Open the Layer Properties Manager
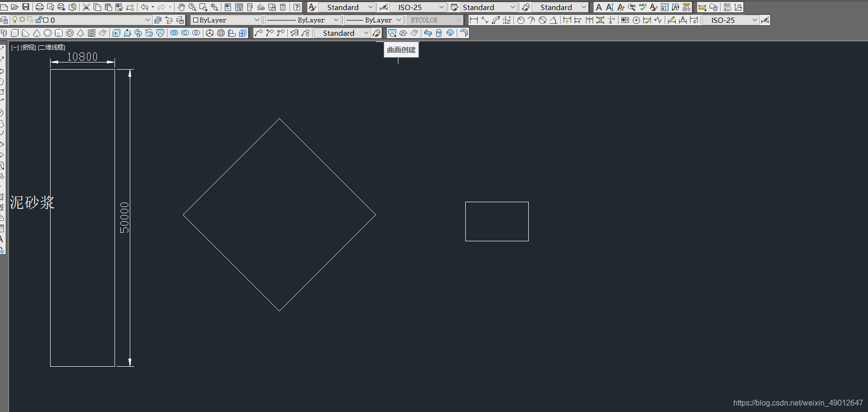Viewport: 868px width, 412px height. pos(4,20)
